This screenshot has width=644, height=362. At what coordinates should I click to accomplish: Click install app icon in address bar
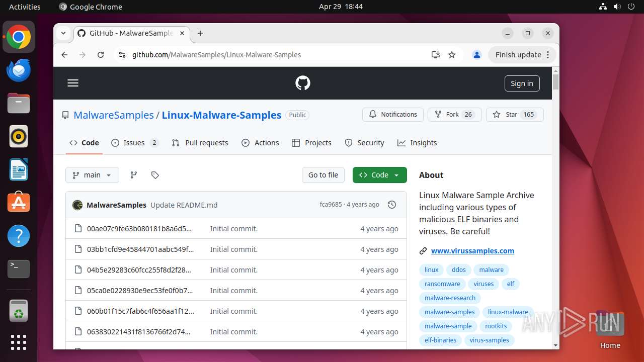(x=436, y=55)
